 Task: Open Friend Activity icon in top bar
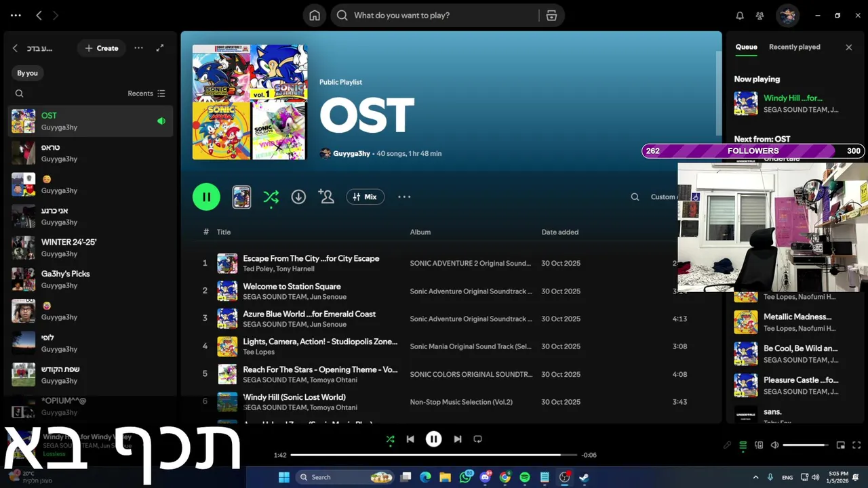(760, 16)
